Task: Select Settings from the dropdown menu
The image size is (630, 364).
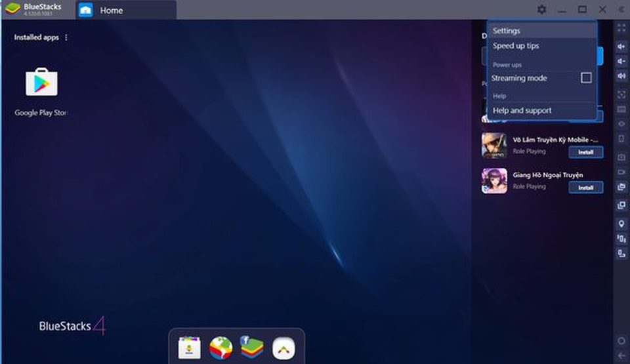Action: coord(542,31)
